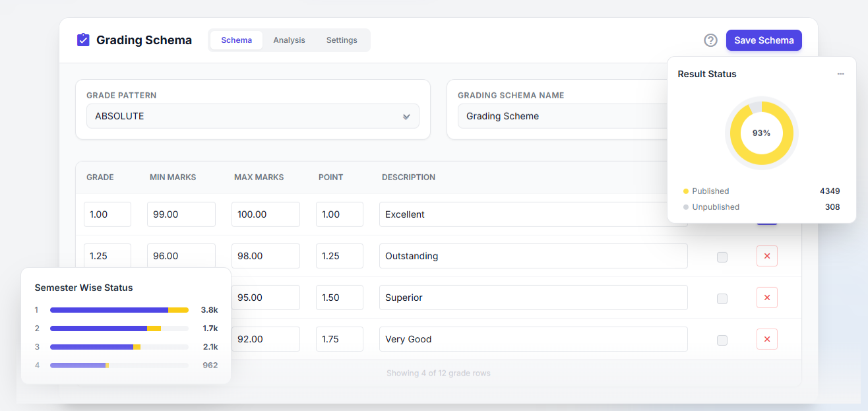Click semester 1 progress bar
Viewport: 868px width, 411px height.
(x=119, y=310)
